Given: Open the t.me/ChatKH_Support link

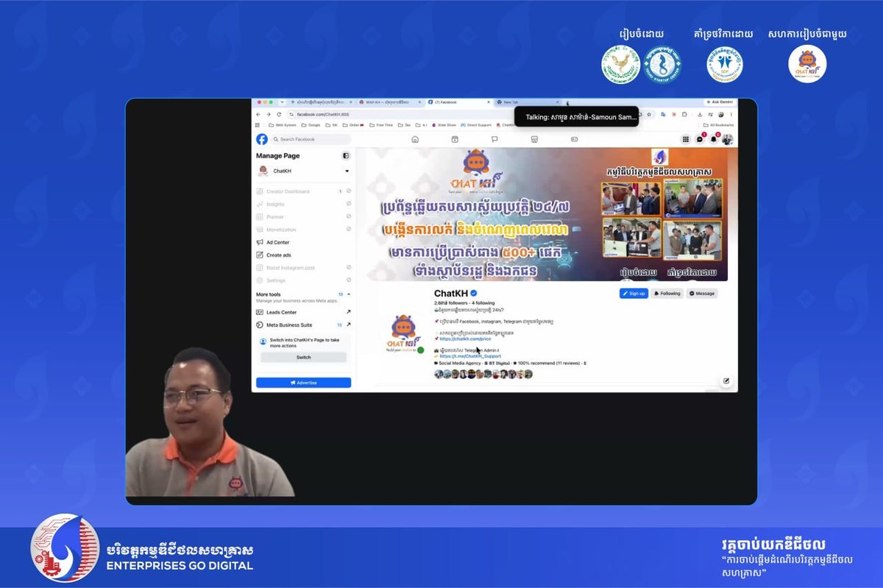Looking at the screenshot, I should 470,356.
